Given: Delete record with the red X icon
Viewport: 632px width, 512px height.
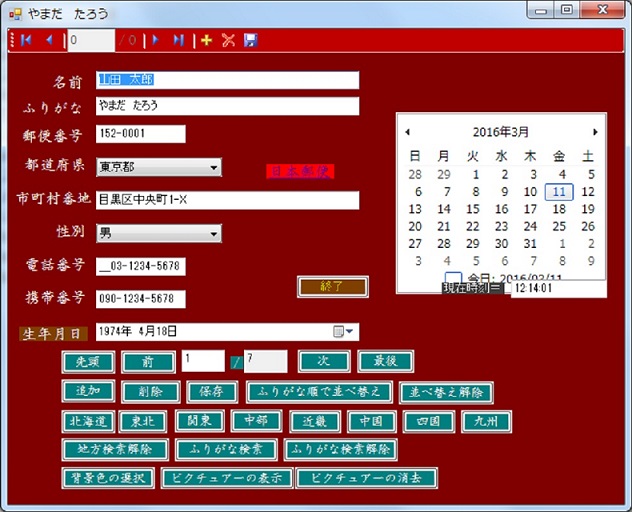Looking at the screenshot, I should point(228,40).
